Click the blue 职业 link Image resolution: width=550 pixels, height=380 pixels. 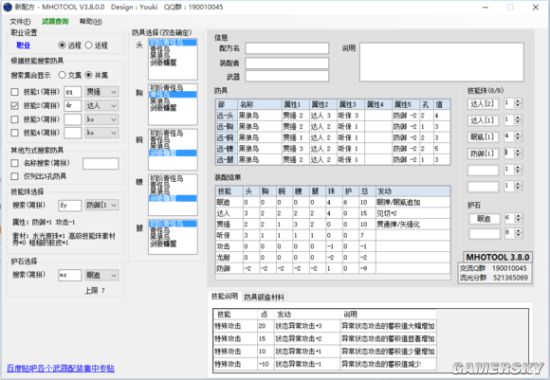tap(23, 45)
